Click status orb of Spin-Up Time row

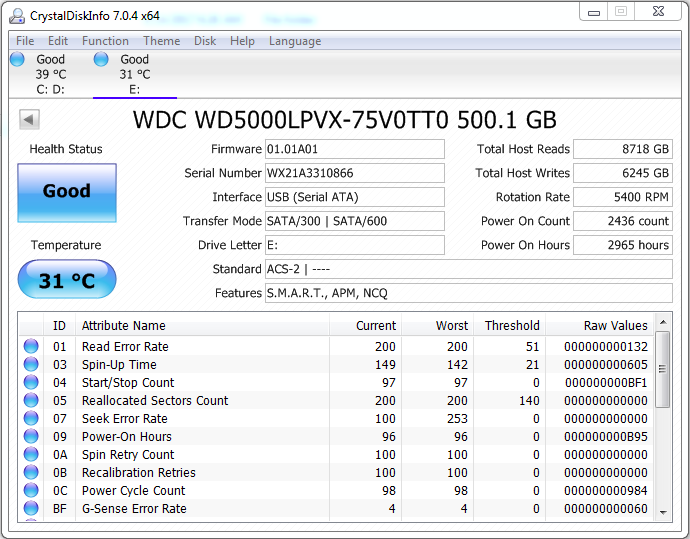click(31, 364)
